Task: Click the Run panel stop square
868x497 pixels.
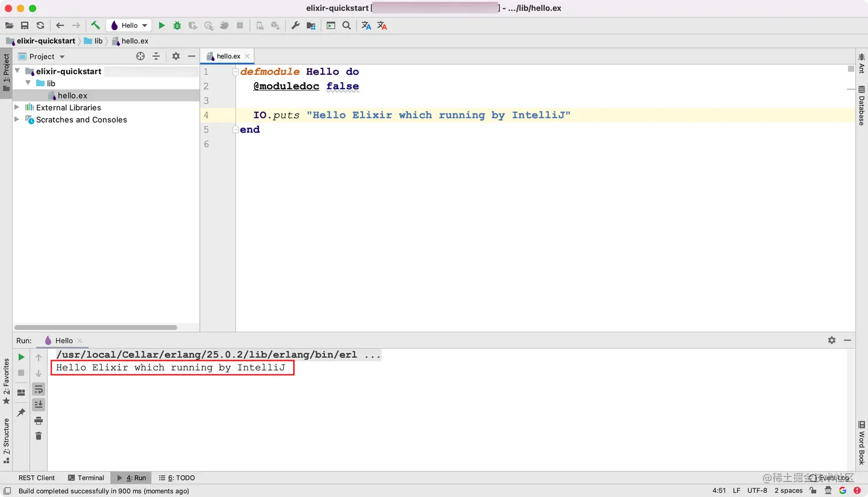Action: (x=21, y=373)
